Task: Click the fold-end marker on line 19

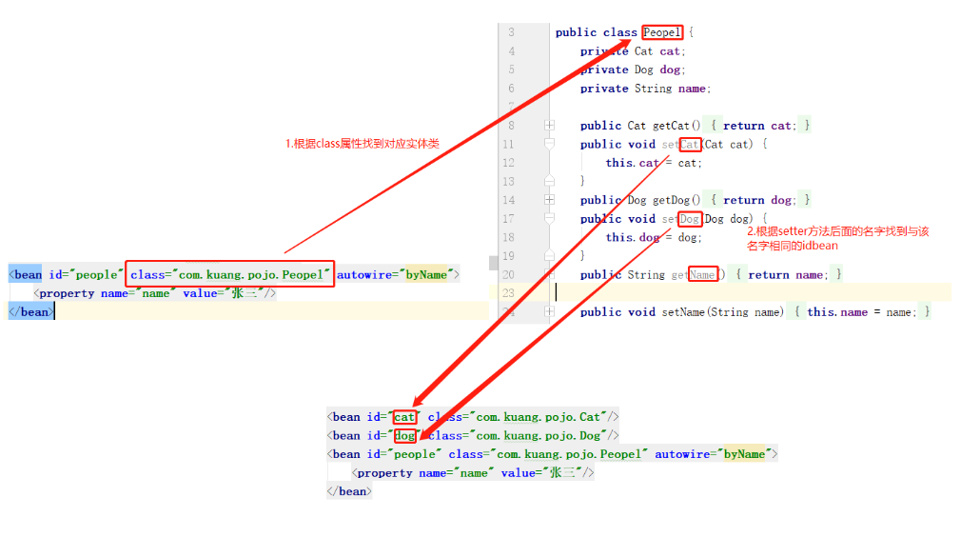Action: tap(549, 255)
